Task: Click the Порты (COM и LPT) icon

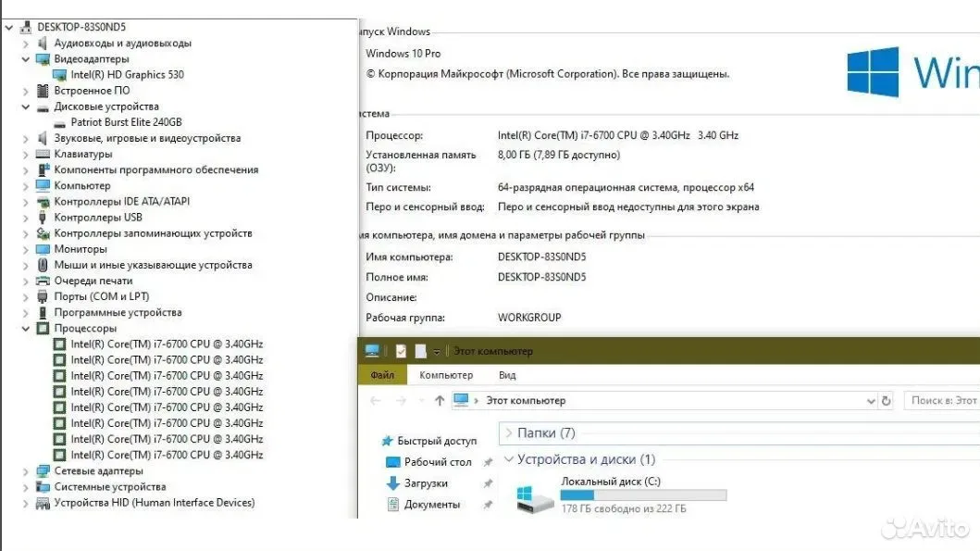Action: click(43, 296)
